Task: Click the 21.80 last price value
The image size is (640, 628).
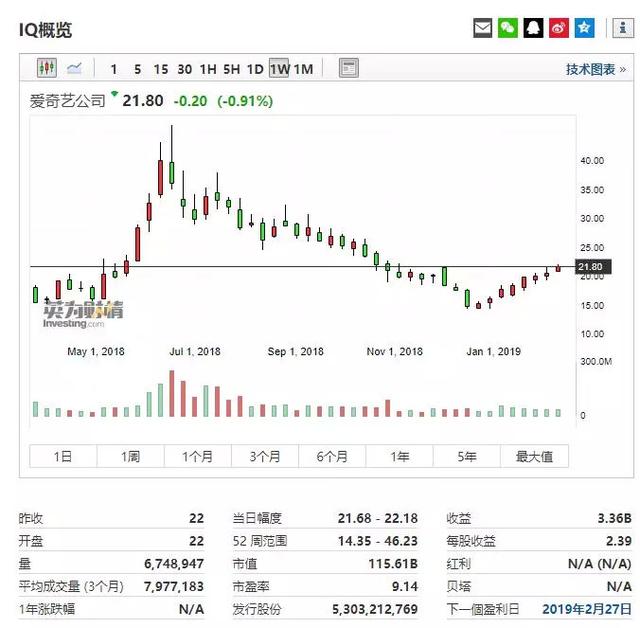Action: tap(143, 101)
